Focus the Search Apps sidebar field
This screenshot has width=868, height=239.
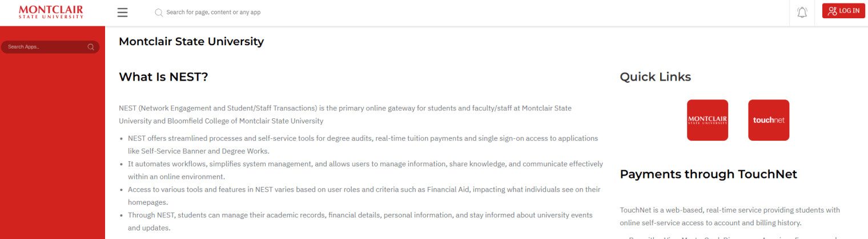tap(50, 47)
